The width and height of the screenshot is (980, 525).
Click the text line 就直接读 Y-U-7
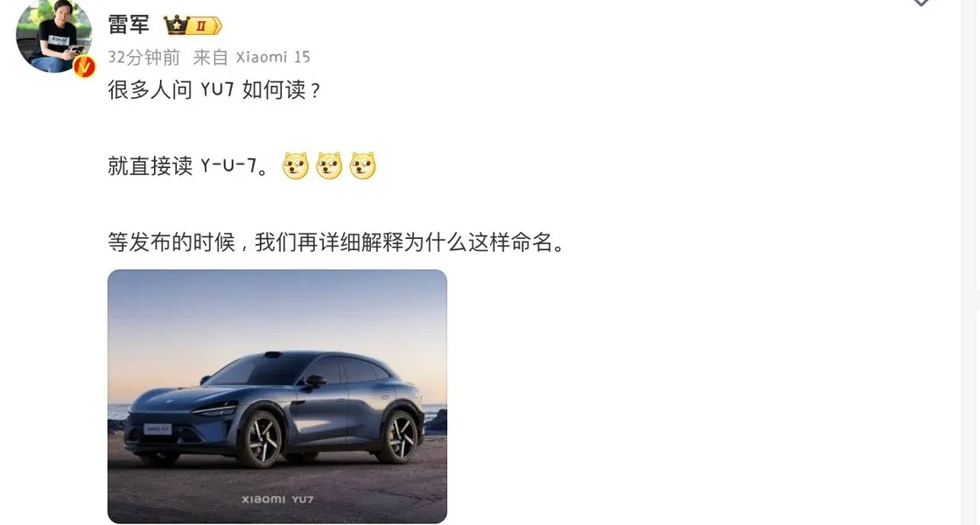tap(189, 165)
